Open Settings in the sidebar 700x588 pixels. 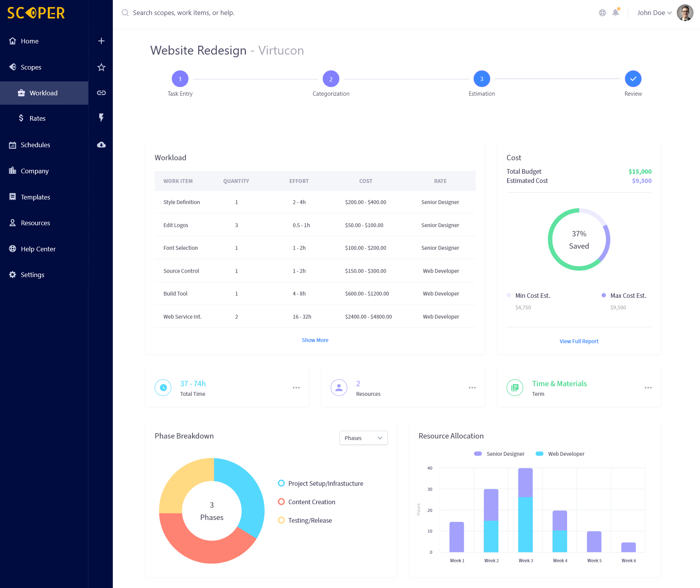pos(44,275)
